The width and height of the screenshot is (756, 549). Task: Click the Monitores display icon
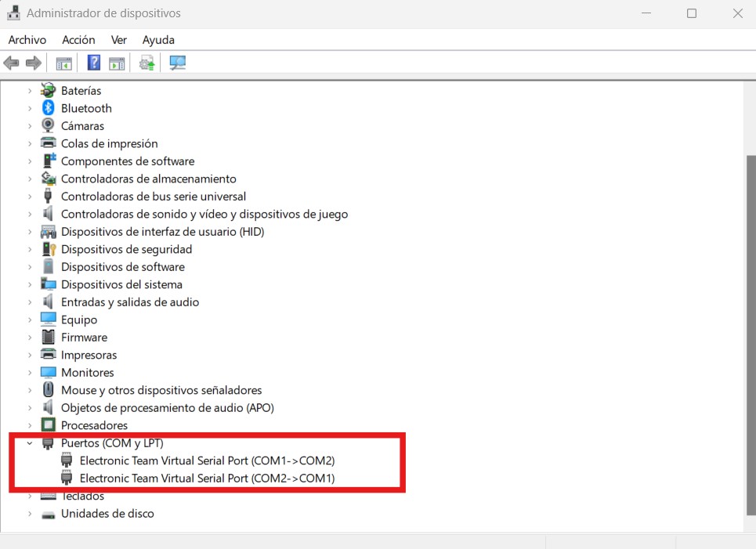point(49,373)
